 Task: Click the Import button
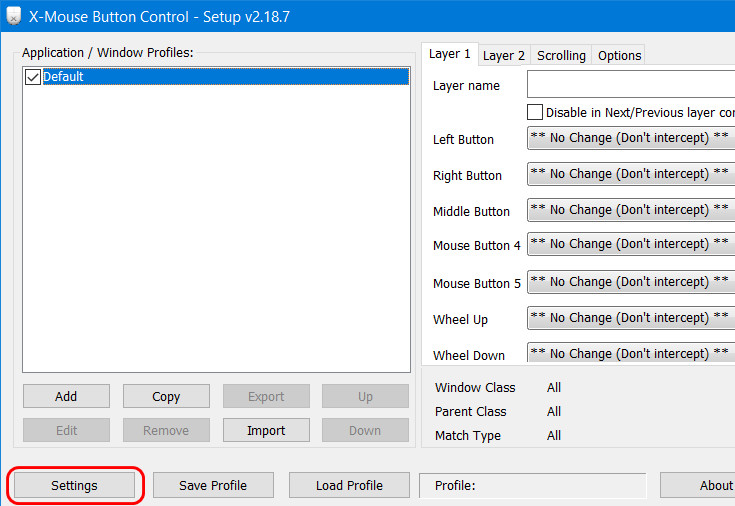point(266,430)
